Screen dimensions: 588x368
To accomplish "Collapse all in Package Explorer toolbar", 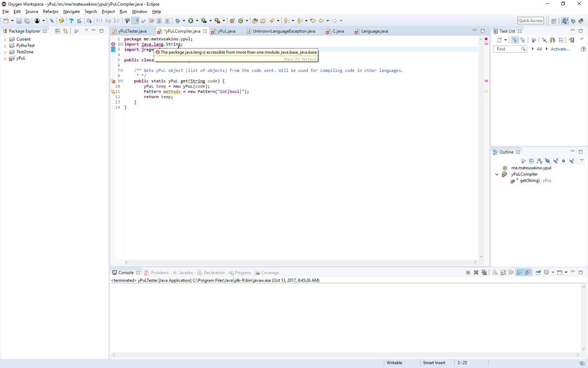I will [x=57, y=31].
